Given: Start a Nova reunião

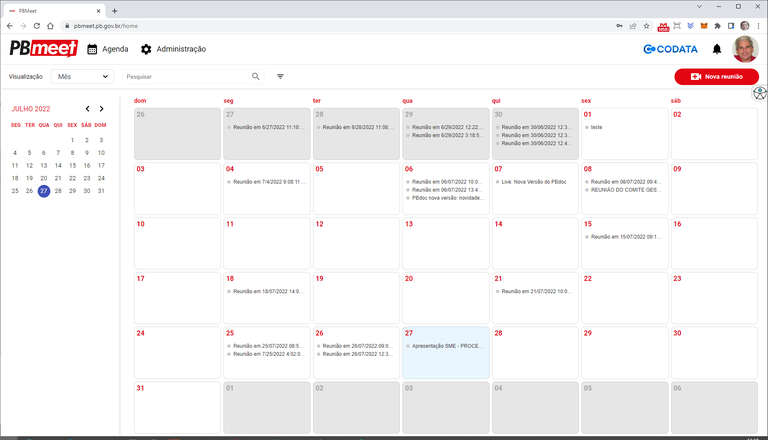Looking at the screenshot, I should click(x=717, y=76).
